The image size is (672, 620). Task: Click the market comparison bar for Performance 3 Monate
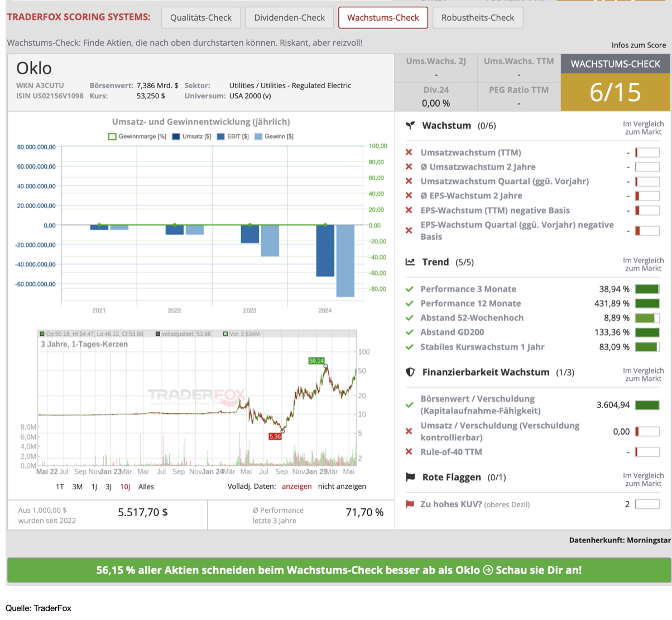647,289
